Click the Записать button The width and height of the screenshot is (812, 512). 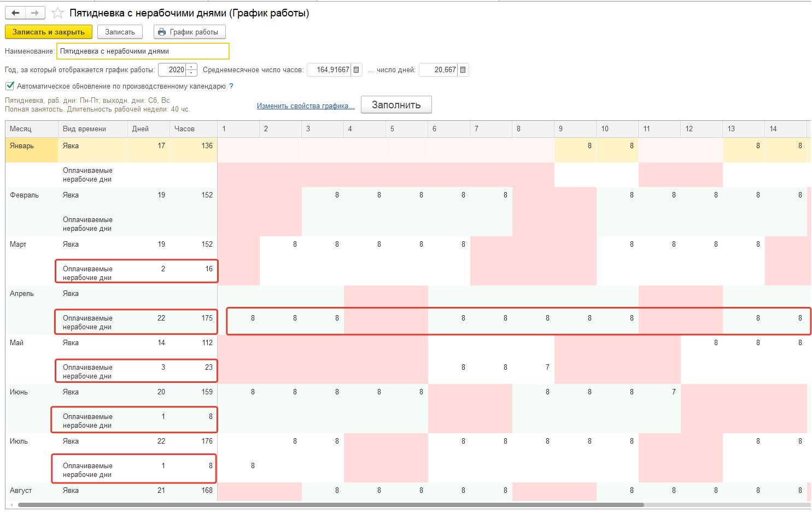pyautogui.click(x=120, y=32)
